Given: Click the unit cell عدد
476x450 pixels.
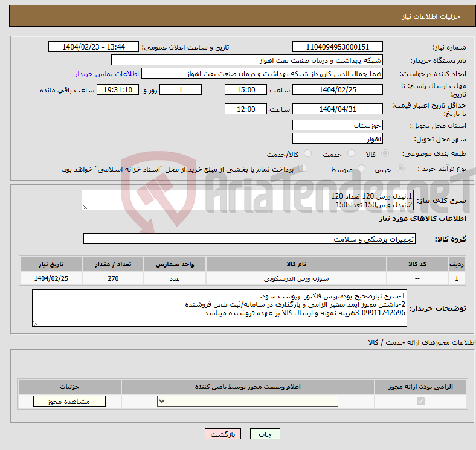Looking at the screenshot, I should pos(175,278).
